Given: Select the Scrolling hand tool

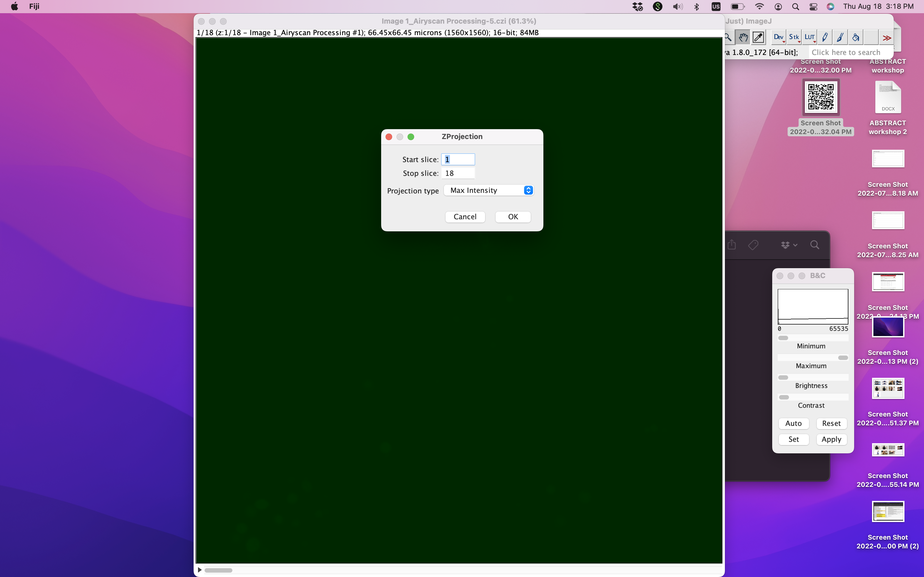Looking at the screenshot, I should tap(743, 37).
